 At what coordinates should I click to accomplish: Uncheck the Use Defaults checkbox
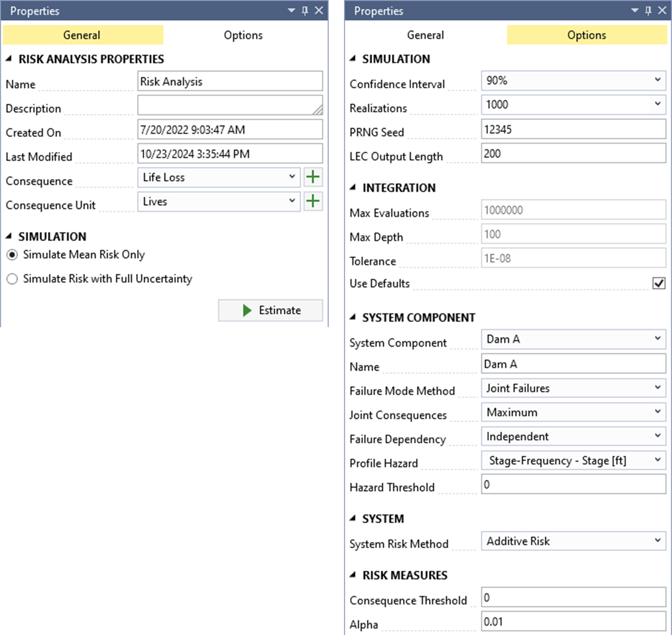click(x=660, y=283)
